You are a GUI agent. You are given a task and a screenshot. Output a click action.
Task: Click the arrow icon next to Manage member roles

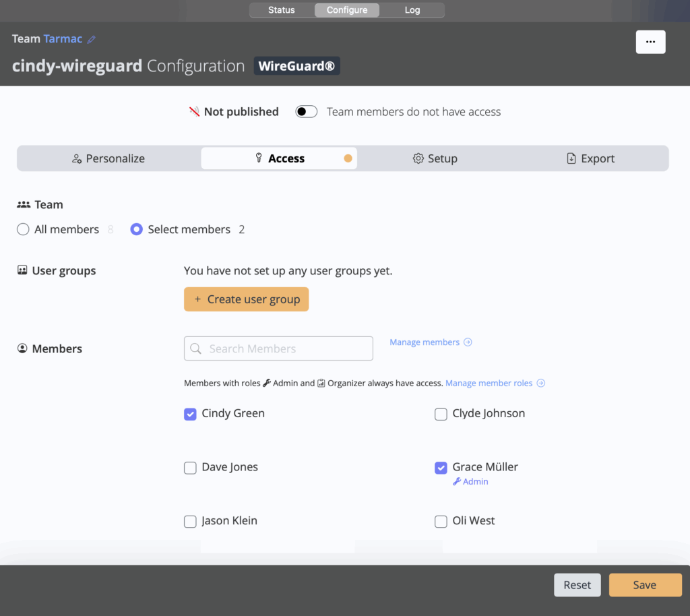click(x=540, y=383)
